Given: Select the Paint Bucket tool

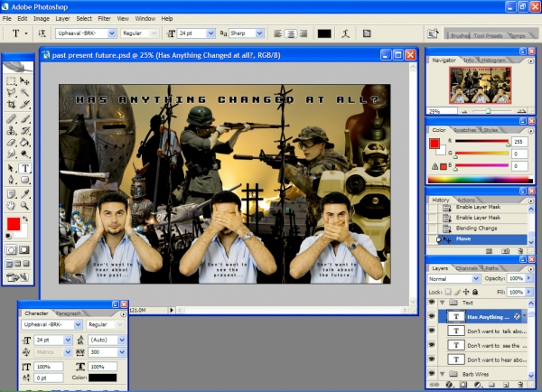Looking at the screenshot, I should 24,142.
